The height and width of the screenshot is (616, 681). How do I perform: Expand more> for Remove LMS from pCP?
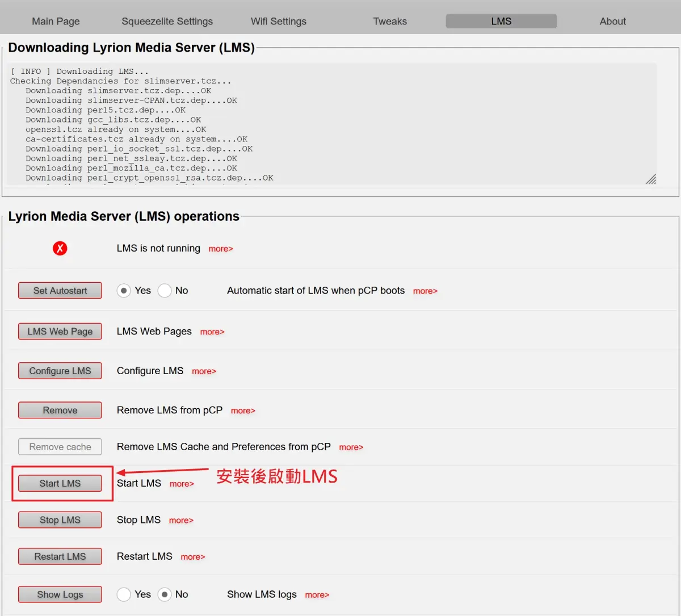tap(243, 411)
